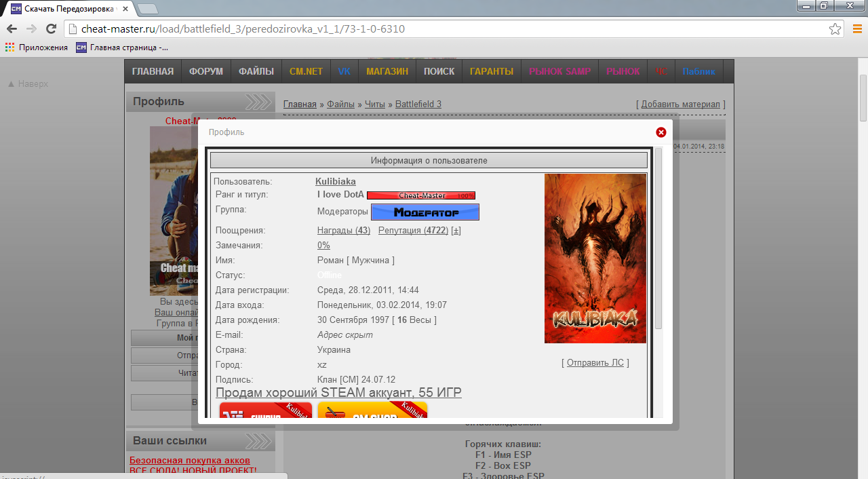Click the Kulibiaka avatar image
This screenshot has height=479, width=868.
595,258
